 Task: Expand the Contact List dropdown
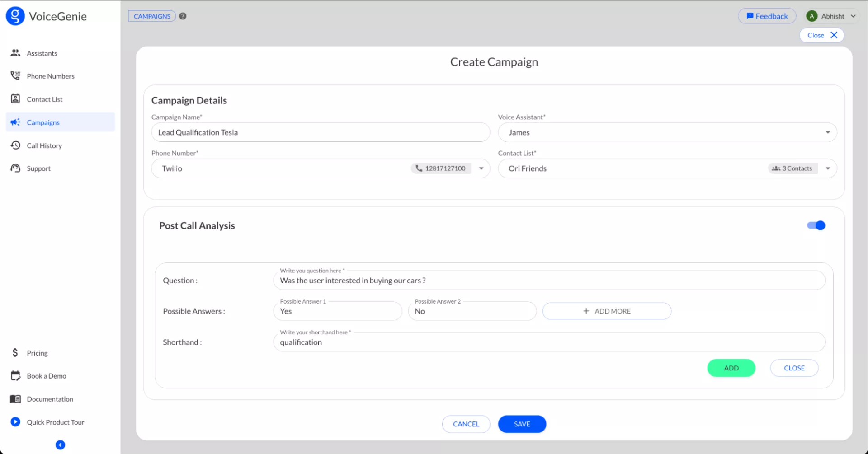[x=828, y=168]
